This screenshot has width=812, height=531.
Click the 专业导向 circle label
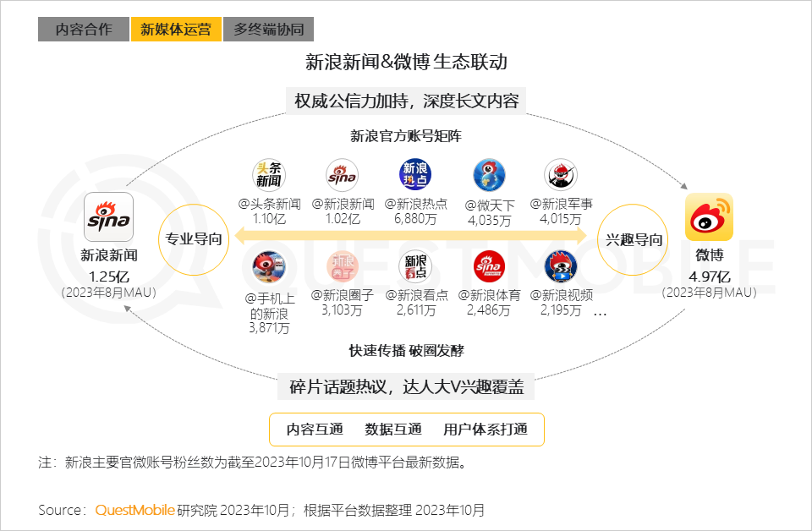pos(193,239)
